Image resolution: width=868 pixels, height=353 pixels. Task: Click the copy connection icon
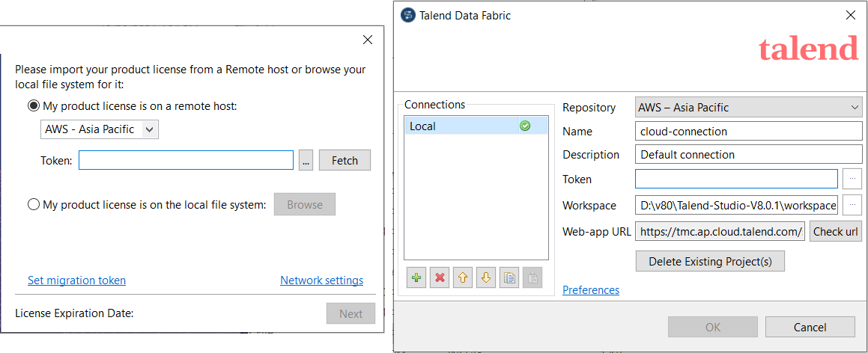[509, 277]
